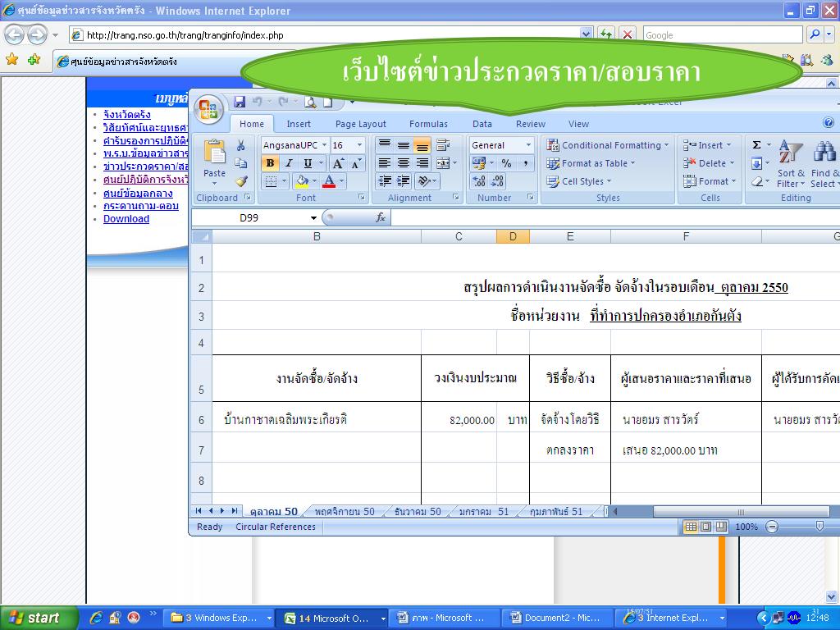840x630 pixels.
Task: Apply Comma style
Action: [x=526, y=163]
